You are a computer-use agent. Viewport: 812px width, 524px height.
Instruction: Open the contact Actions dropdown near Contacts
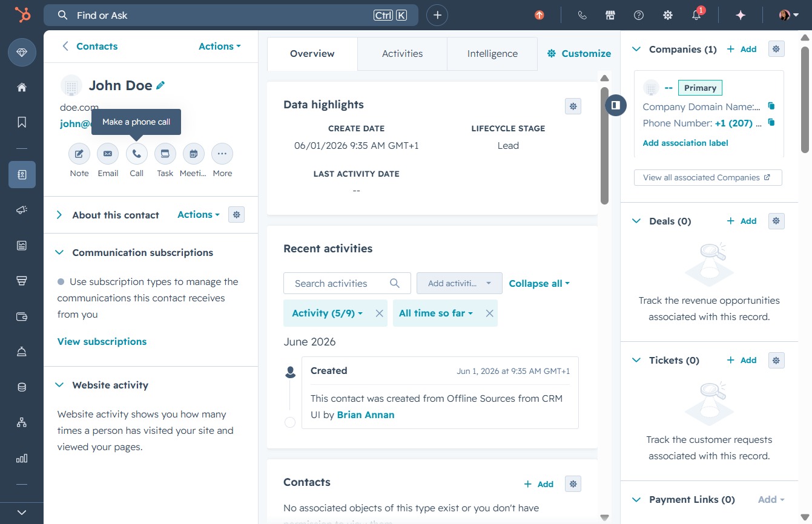(x=220, y=46)
